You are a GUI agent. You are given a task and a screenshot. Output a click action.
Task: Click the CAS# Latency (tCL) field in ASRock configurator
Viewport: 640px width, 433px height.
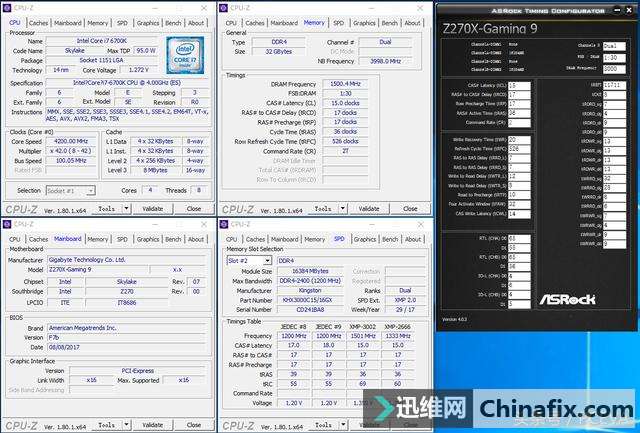519,86
